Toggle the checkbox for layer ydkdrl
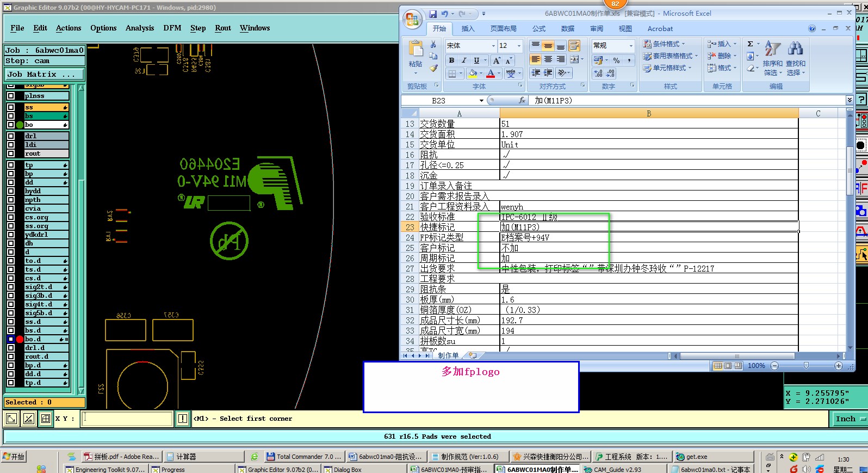 tap(11, 235)
